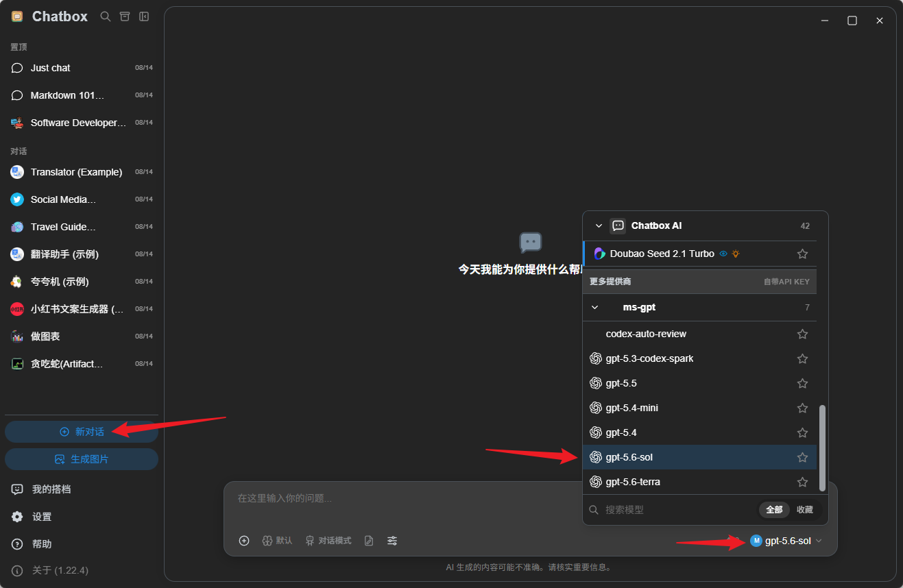903x588 pixels.
Task: Click the chat bubble icon beside Just chat
Action: coord(17,68)
